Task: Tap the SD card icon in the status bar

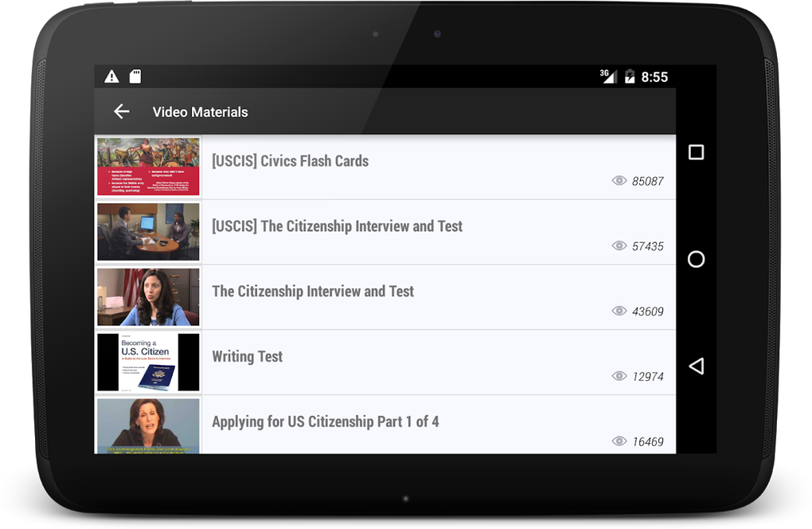Action: 135,76
